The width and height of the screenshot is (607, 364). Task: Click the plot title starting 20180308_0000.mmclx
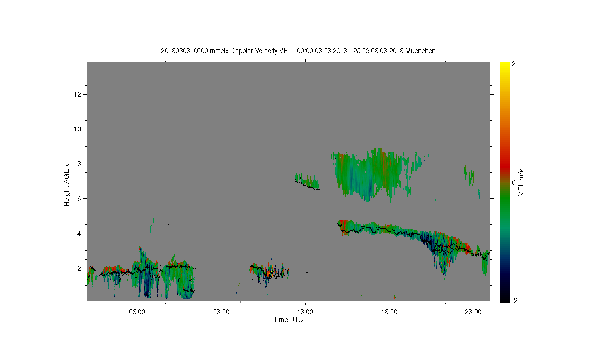click(298, 51)
